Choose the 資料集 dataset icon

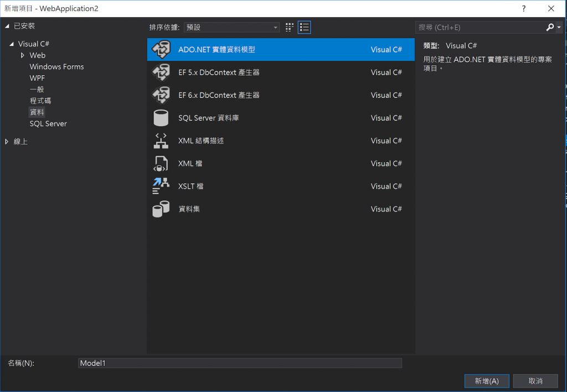[161, 209]
